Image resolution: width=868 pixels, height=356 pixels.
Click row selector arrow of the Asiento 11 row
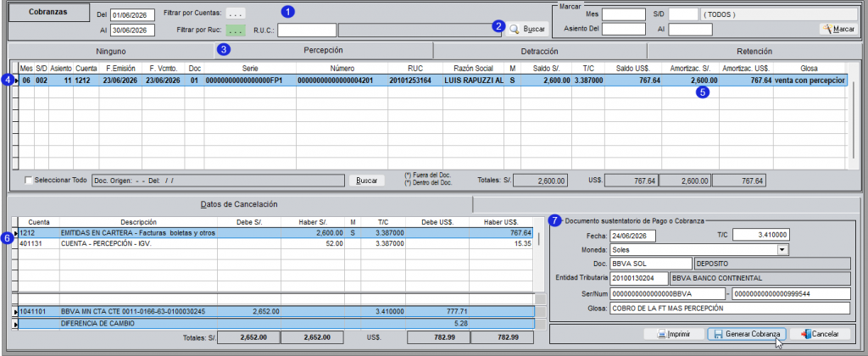click(x=15, y=81)
